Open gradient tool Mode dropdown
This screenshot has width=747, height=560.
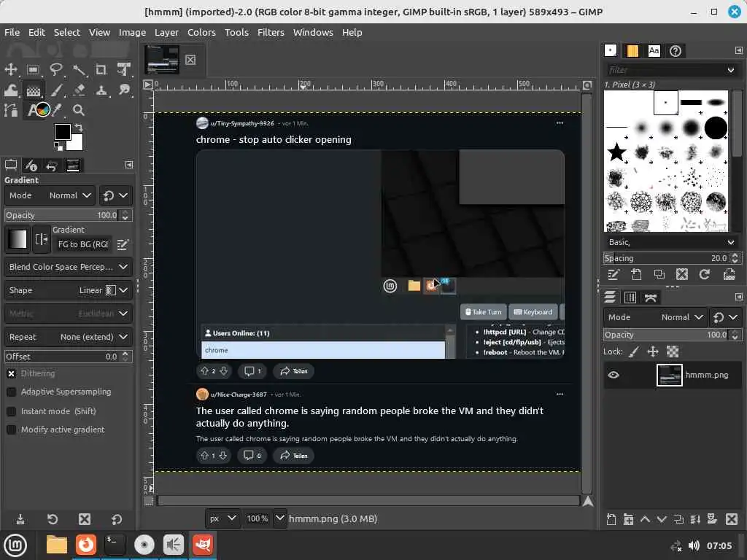pos(50,195)
